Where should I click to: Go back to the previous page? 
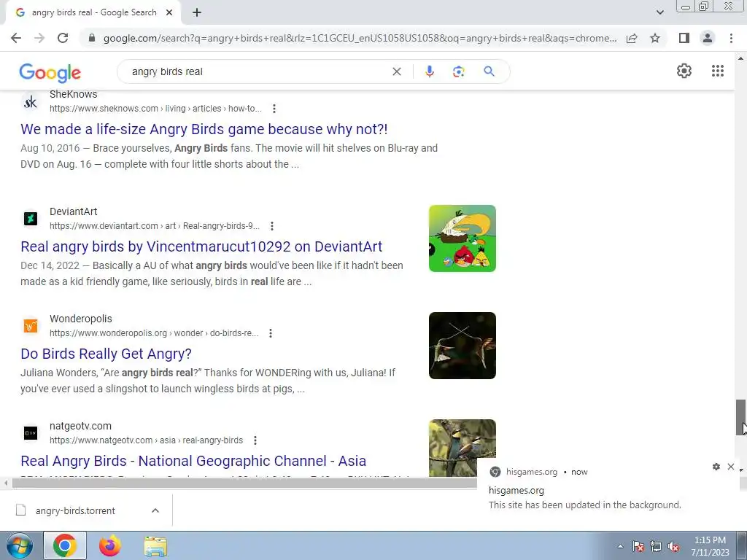pyautogui.click(x=16, y=38)
